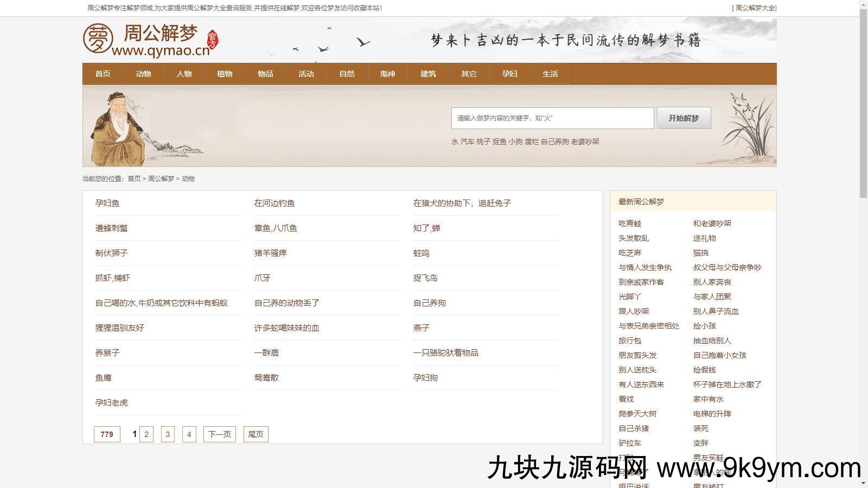Image resolution: width=868 pixels, height=488 pixels.
Task: Click 下一页 to go to the next page
Action: 220,434
